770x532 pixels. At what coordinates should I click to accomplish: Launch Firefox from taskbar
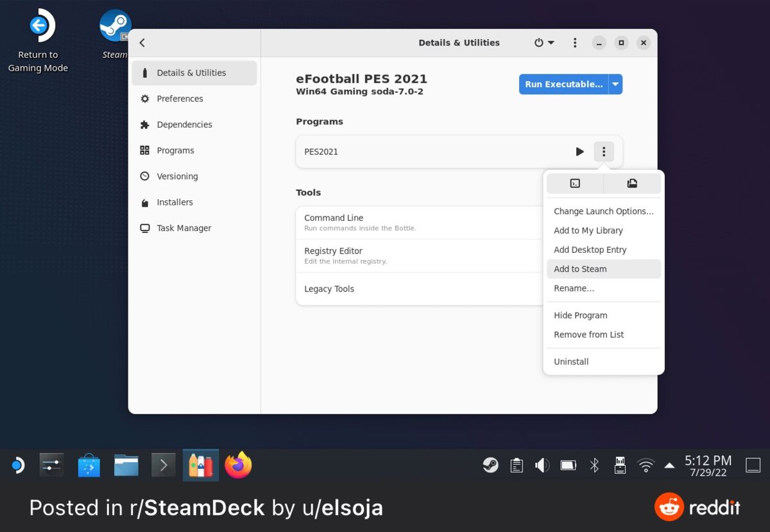tap(238, 465)
